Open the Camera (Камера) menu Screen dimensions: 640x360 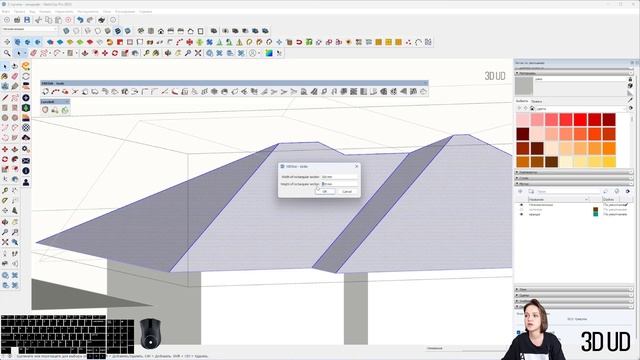(45, 11)
